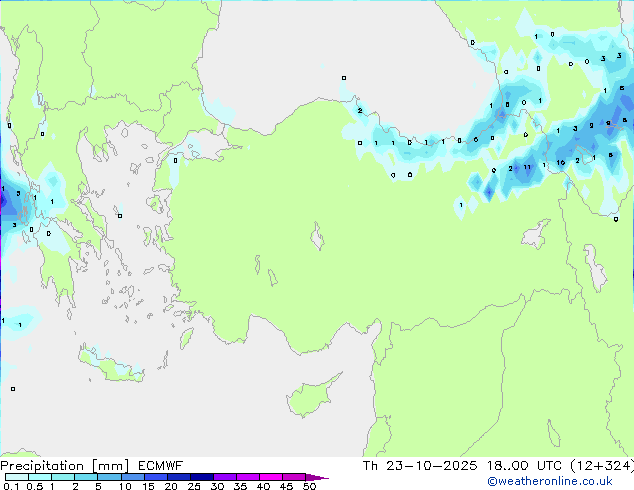Click the legend scale label 30
This screenshot has width=634, height=490.
pyautogui.click(x=217, y=486)
